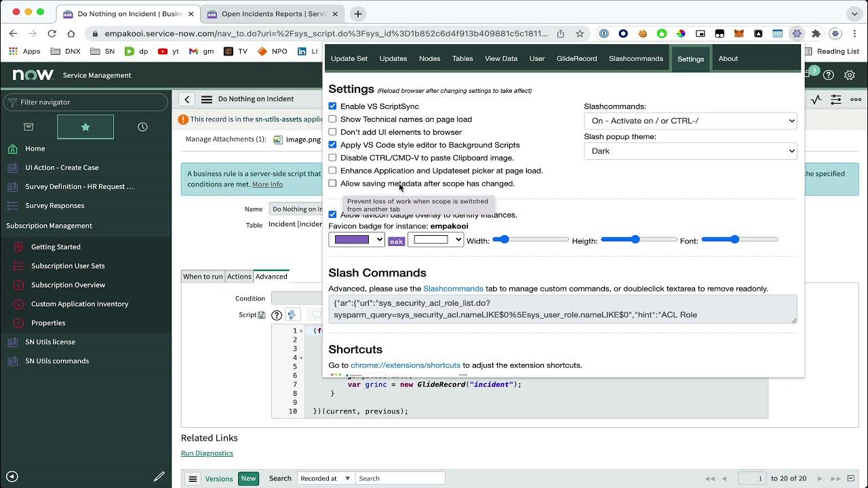Image resolution: width=868 pixels, height=488 pixels.
Task: Toggle Enable VS ScriptSync checkbox
Action: point(332,106)
